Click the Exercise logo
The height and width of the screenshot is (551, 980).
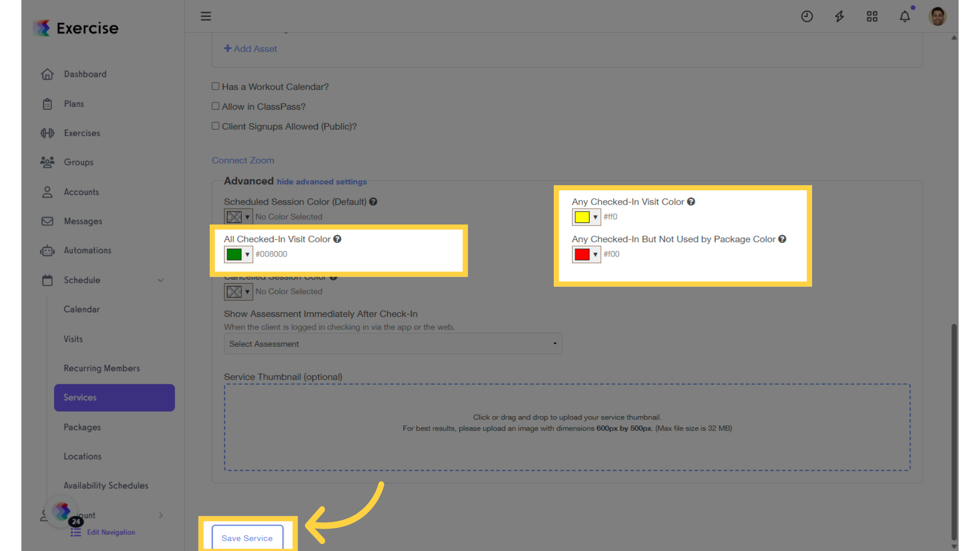tap(76, 28)
